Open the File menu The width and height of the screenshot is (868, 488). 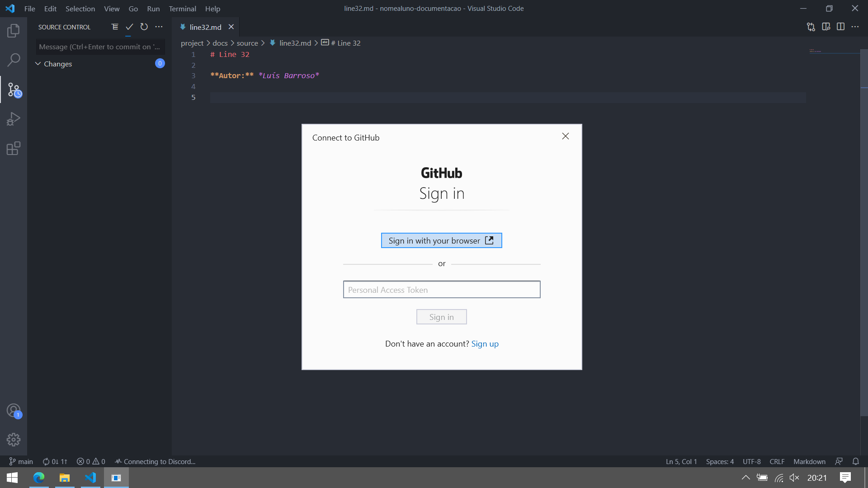click(x=30, y=9)
